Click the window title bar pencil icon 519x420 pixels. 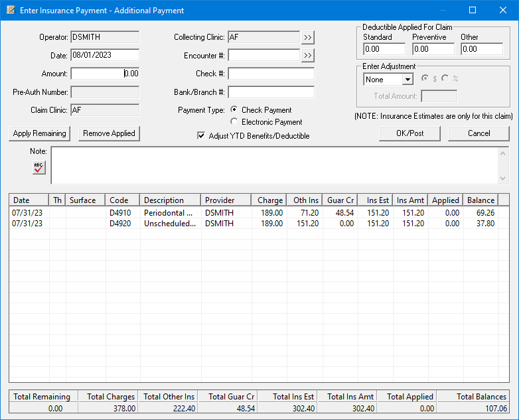(11, 10)
